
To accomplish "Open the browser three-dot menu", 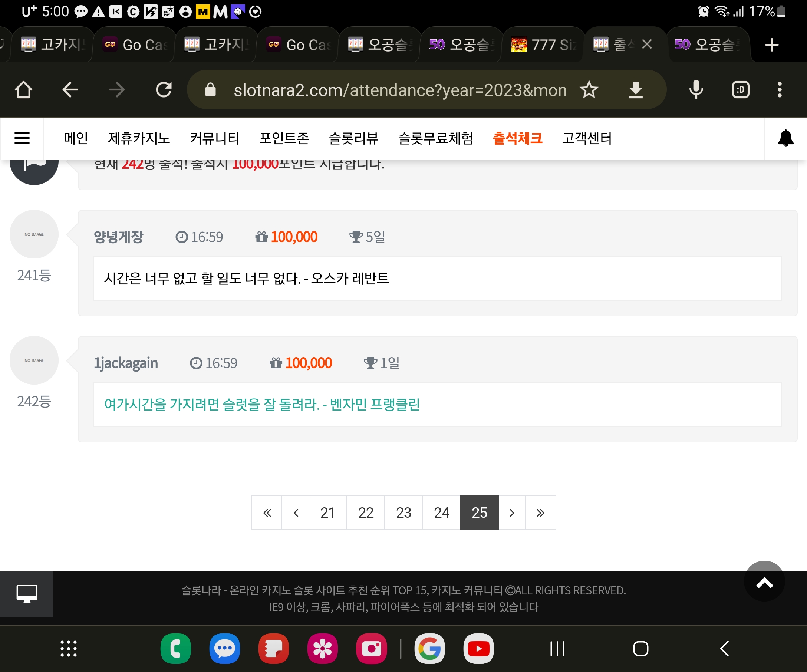I will [x=779, y=90].
